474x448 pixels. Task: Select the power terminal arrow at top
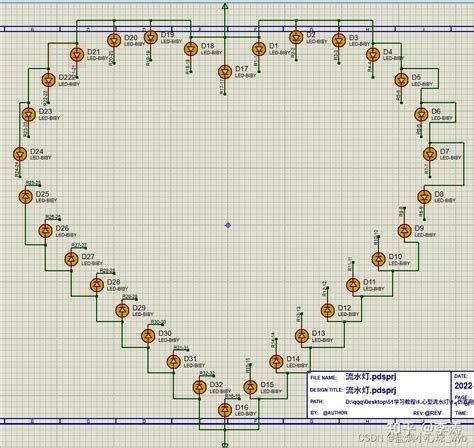pos(225,6)
